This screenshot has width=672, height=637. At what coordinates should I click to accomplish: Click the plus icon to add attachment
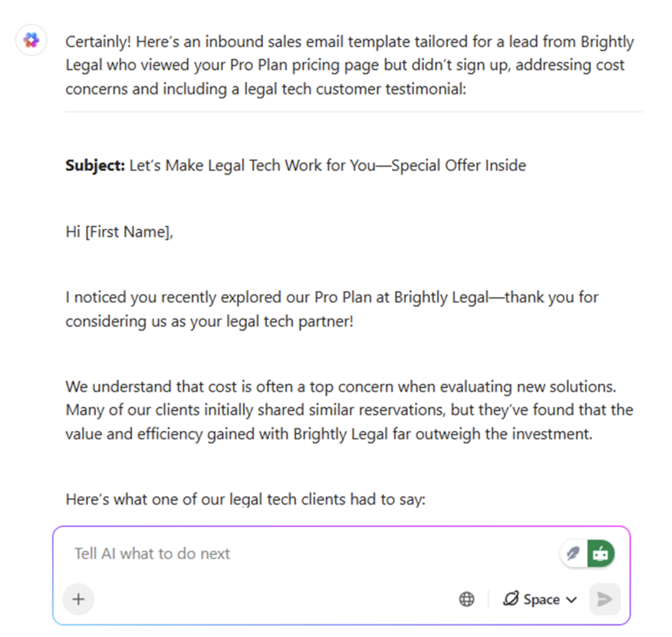(78, 599)
